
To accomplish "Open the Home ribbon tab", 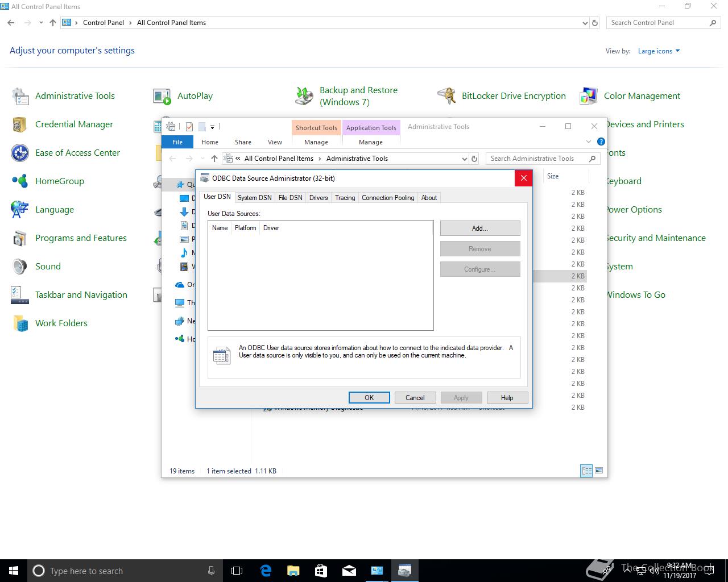I will (209, 142).
